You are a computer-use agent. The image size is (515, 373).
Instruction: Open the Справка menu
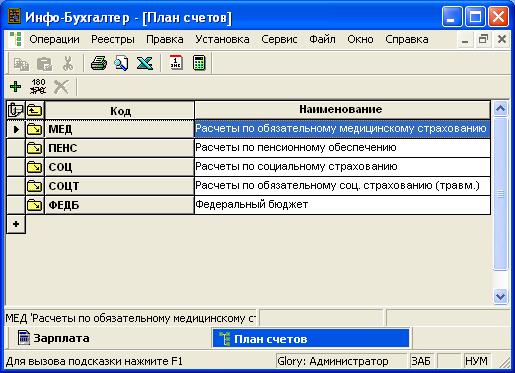407,39
